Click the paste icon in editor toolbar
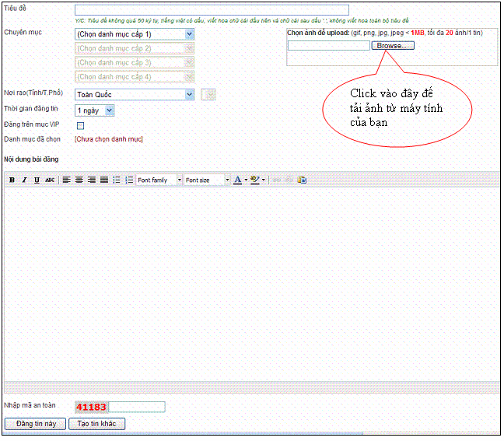The height and width of the screenshot is (441, 504). (x=302, y=180)
